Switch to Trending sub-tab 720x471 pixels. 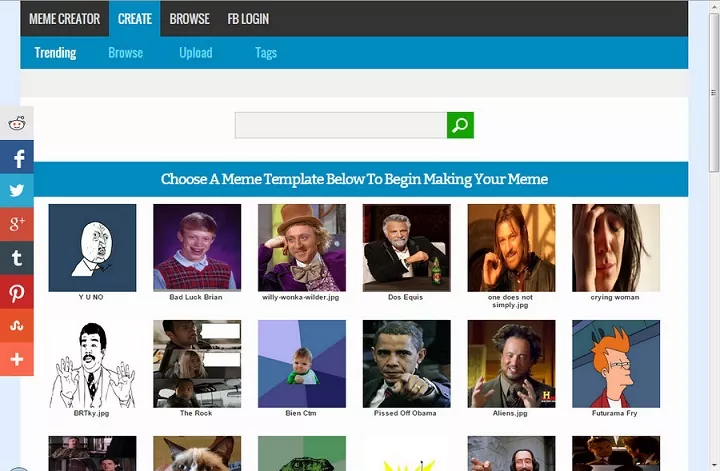[55, 53]
